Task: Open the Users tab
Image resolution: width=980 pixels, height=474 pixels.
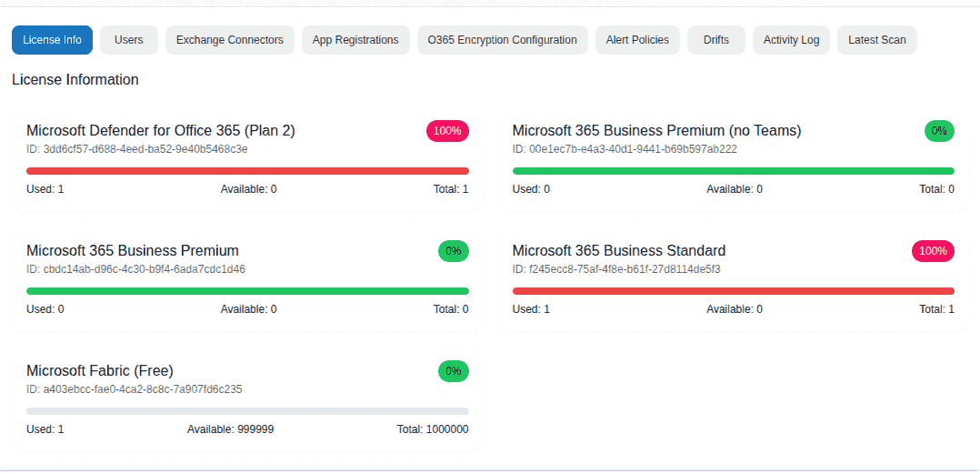Action: [129, 40]
